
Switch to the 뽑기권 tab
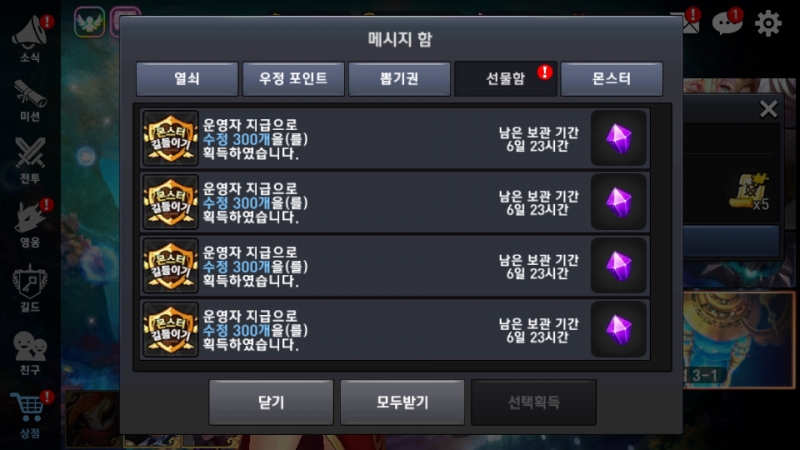399,79
